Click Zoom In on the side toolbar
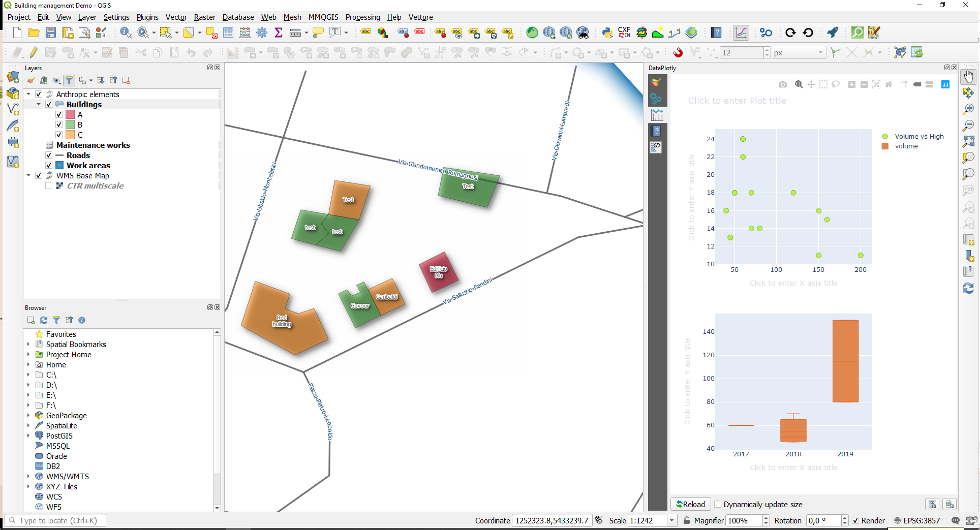 (x=968, y=109)
